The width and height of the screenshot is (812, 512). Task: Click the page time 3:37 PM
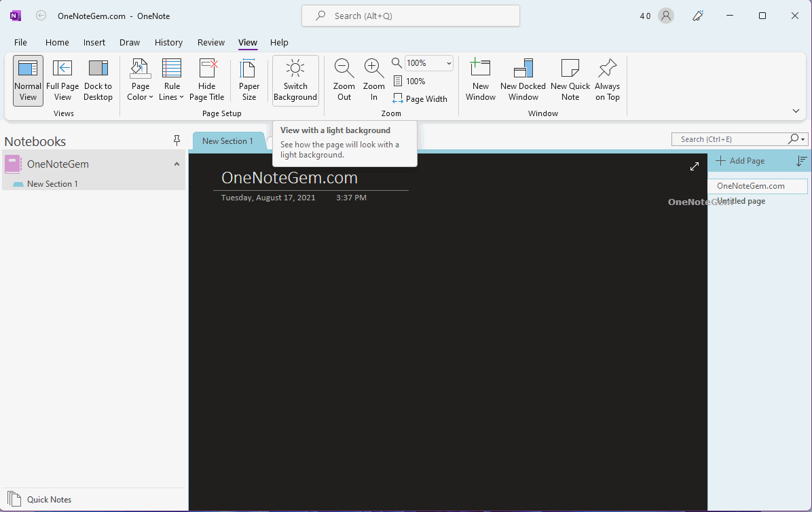point(351,198)
